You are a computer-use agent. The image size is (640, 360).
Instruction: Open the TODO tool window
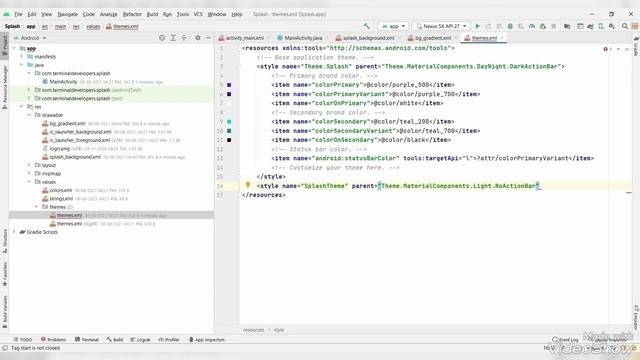pyautogui.click(x=22, y=340)
